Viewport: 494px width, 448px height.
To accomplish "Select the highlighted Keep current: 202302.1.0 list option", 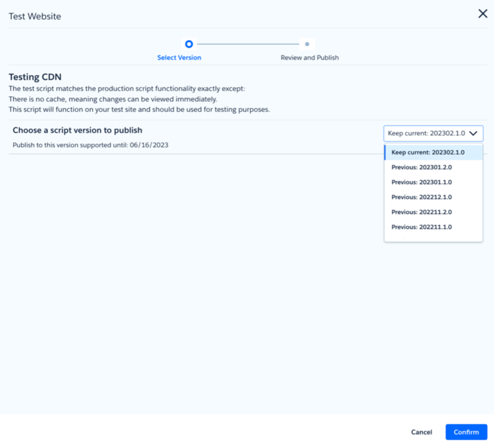I will (427, 152).
